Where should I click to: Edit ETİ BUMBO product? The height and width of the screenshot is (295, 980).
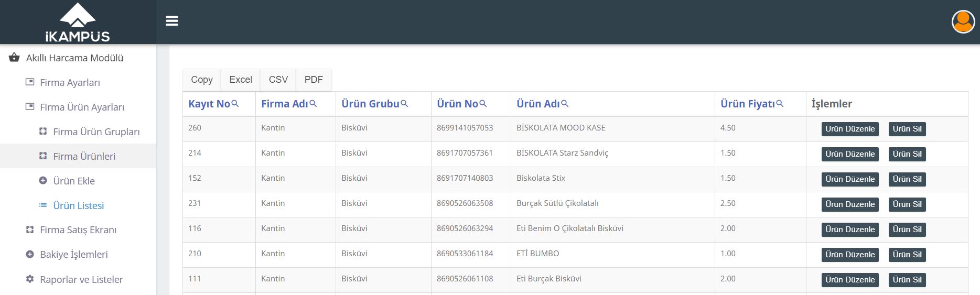pyautogui.click(x=850, y=255)
